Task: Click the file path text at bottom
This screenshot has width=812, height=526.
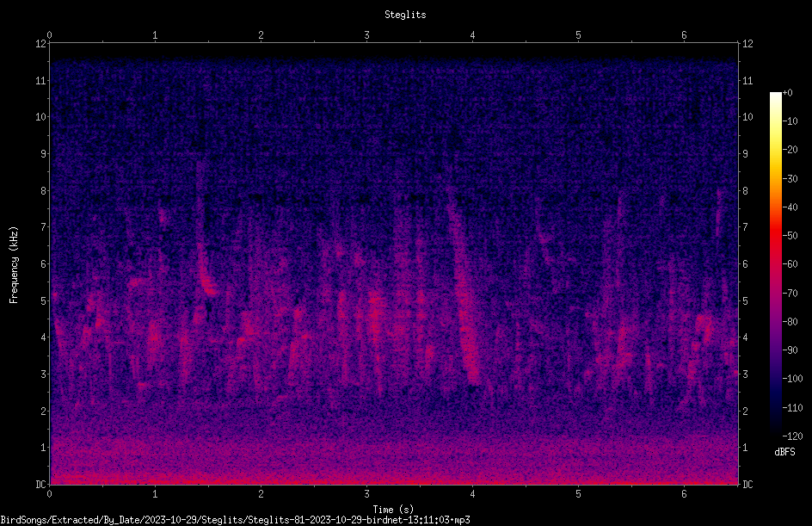Action: pyautogui.click(x=235, y=520)
